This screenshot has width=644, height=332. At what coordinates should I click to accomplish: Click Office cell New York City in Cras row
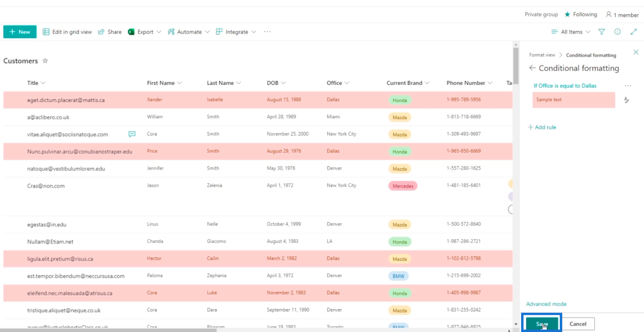(341, 185)
